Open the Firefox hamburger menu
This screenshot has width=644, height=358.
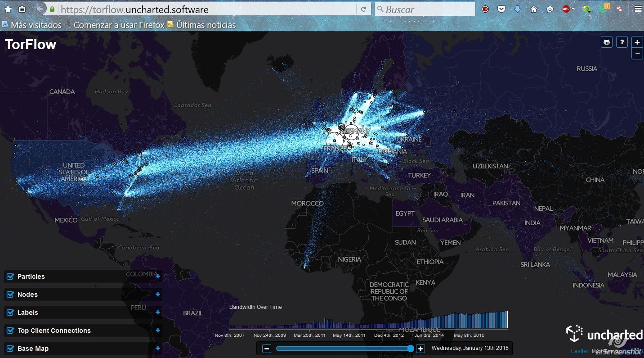coord(638,9)
